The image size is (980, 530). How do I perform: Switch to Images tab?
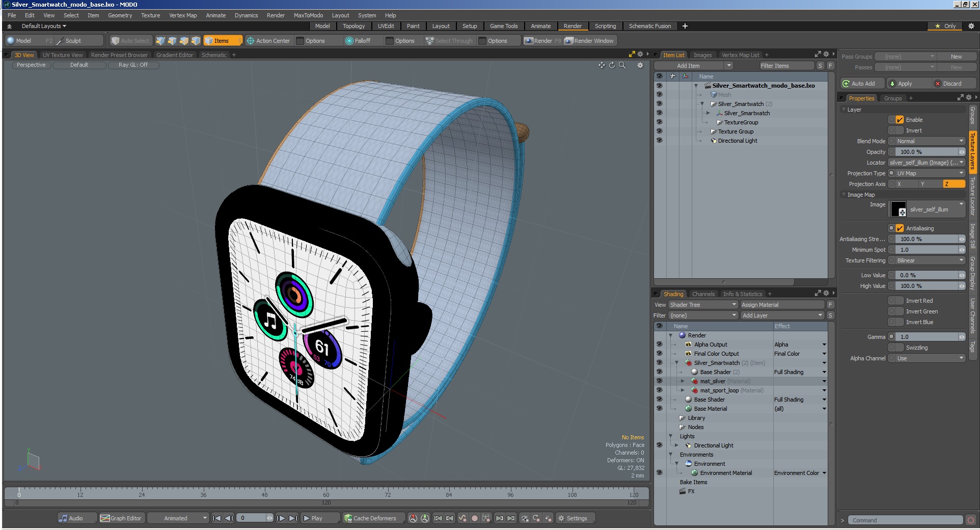702,55
